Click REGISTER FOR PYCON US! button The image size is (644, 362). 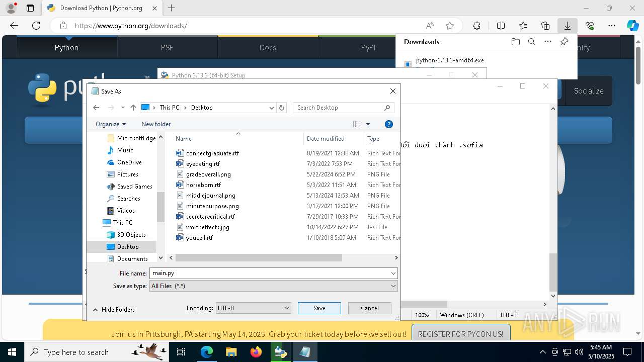click(460, 334)
